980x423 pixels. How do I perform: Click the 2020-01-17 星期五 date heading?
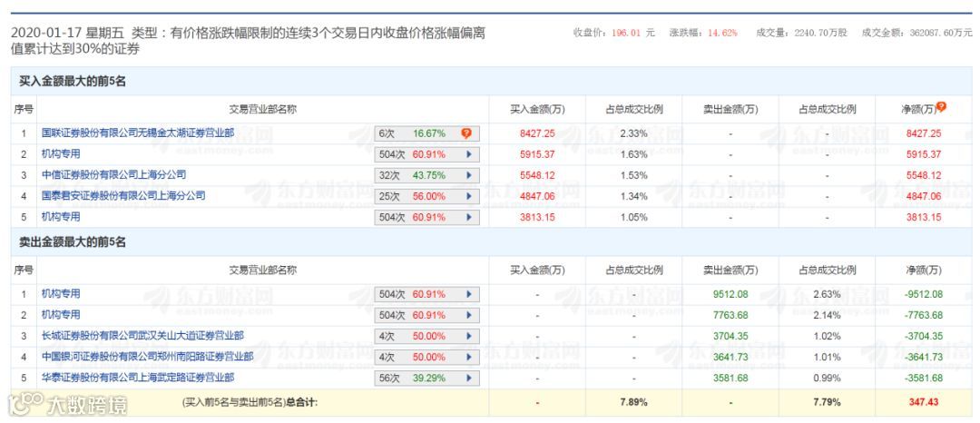coord(67,33)
